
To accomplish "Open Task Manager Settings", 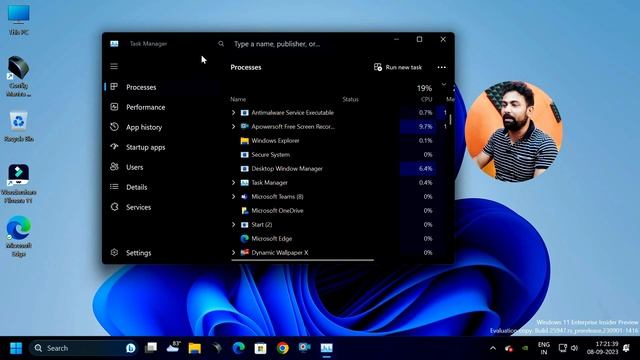I will [162, 253].
